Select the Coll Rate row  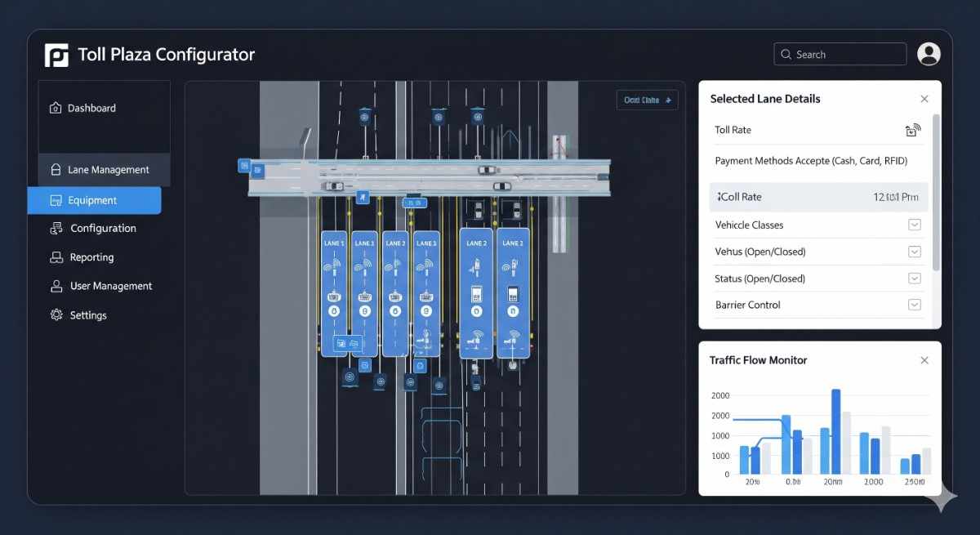pyautogui.click(x=818, y=197)
